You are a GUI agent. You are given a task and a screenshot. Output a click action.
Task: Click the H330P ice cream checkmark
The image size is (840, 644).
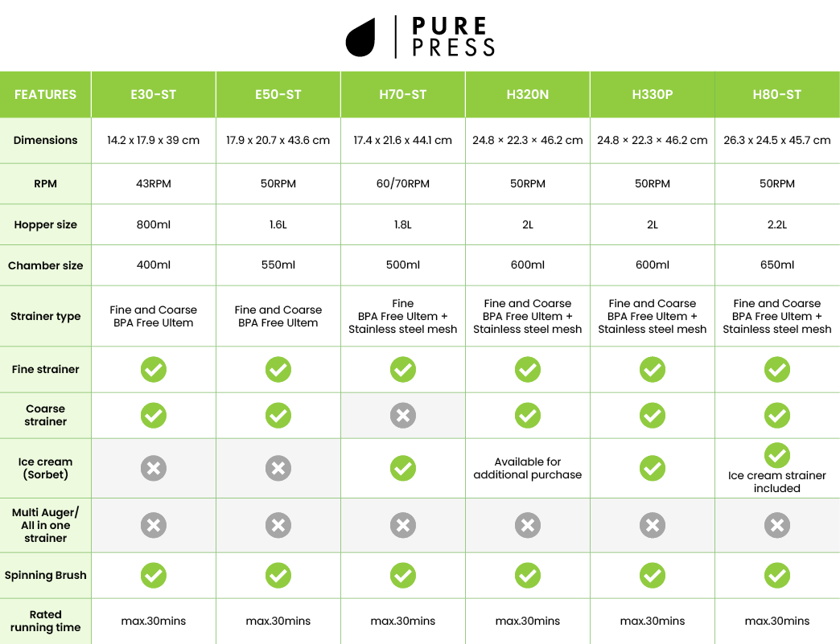653,469
